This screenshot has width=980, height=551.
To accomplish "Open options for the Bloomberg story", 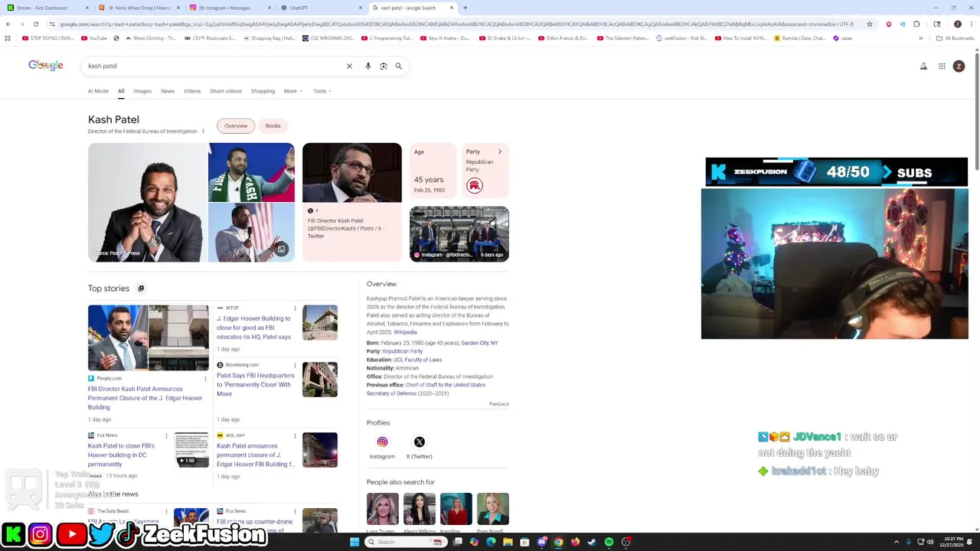I will tap(295, 365).
